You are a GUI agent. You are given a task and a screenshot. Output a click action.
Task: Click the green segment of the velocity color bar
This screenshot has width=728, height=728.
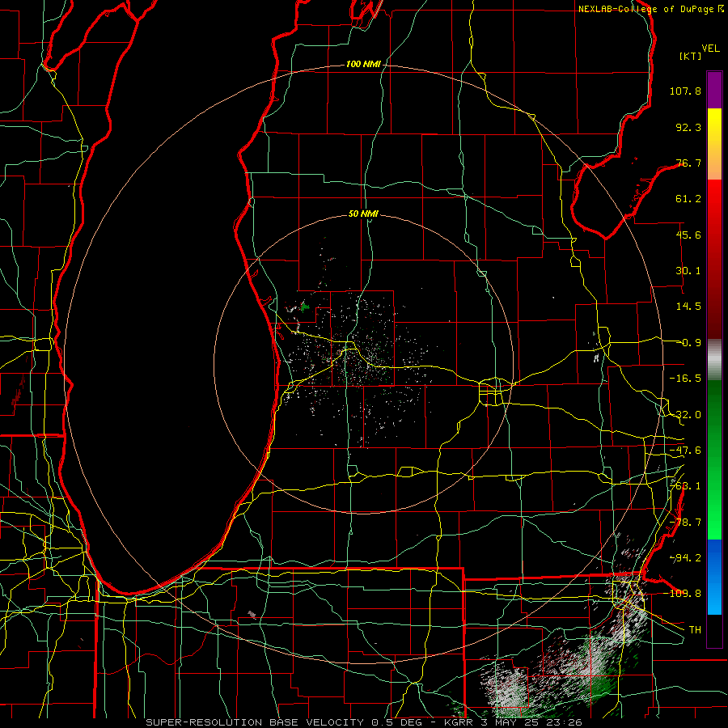click(x=714, y=459)
